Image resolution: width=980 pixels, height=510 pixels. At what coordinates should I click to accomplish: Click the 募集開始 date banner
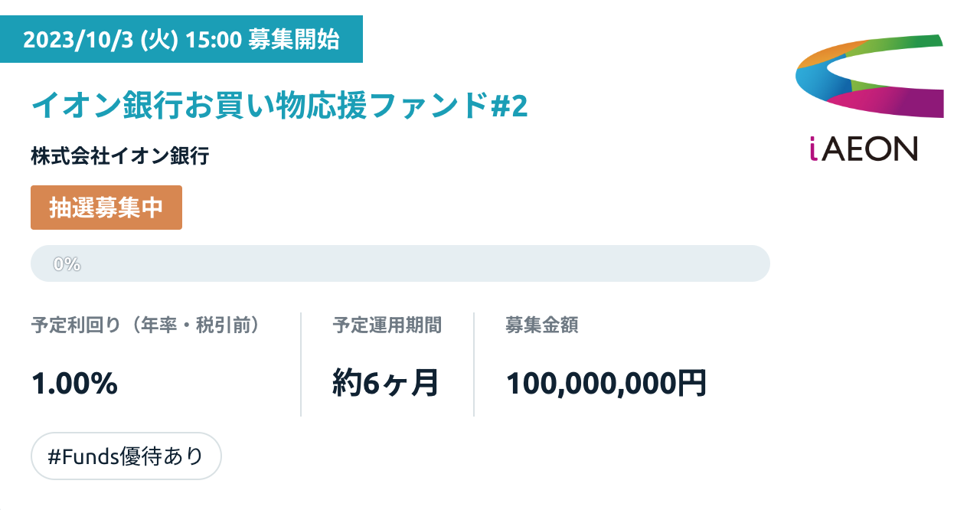[x=181, y=41]
